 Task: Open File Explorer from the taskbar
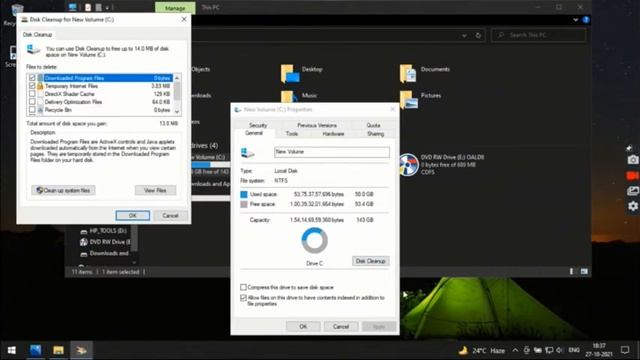[58, 350]
